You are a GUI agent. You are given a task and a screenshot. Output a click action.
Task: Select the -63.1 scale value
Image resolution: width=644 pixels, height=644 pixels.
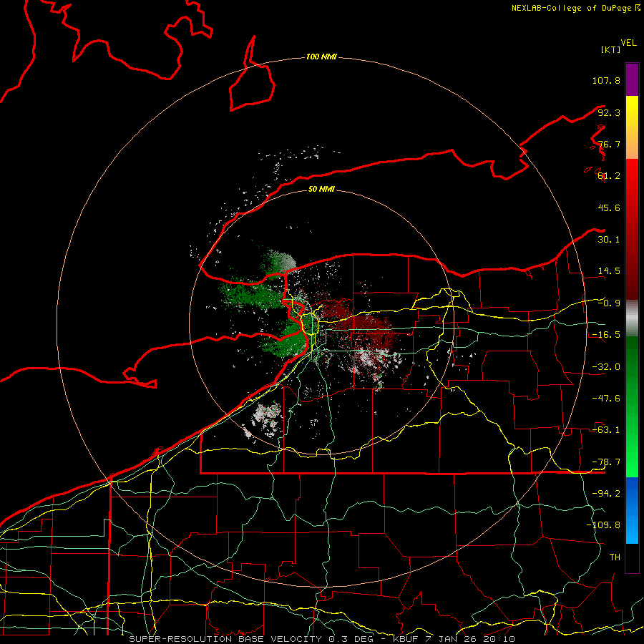click(606, 430)
